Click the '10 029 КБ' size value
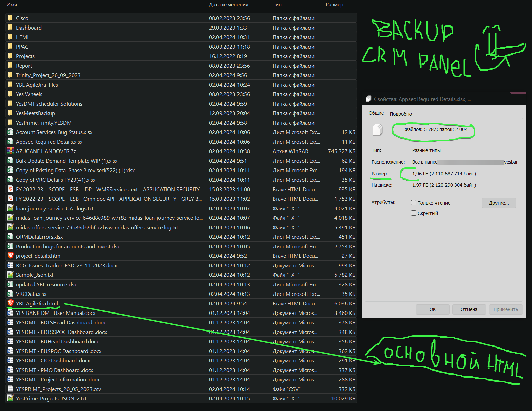 coord(343,398)
